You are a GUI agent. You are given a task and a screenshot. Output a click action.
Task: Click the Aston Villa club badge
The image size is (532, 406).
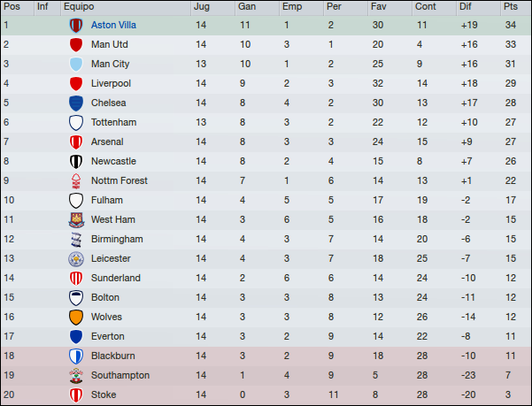76,26
